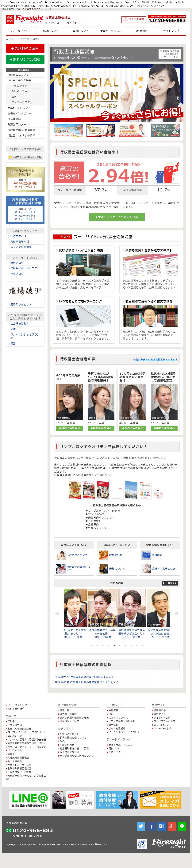Click the video studio image under ハイビジョン講義
The width and height of the screenshot is (192, 868).
83,266
